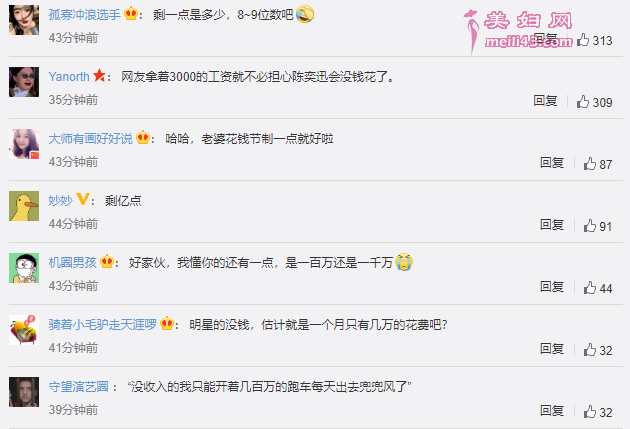
Task: Open 守望演艺圈 username link
Action: (x=78, y=386)
